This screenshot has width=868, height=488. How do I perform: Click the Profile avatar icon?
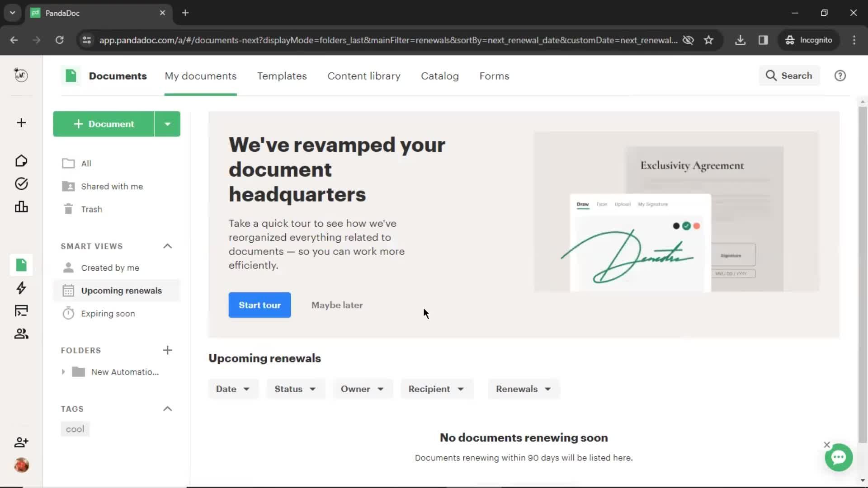21,465
